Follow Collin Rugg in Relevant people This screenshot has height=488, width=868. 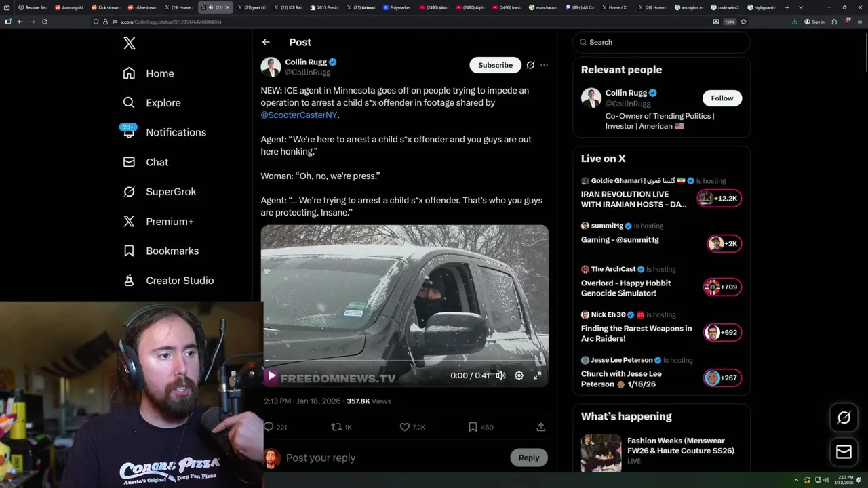tap(722, 98)
